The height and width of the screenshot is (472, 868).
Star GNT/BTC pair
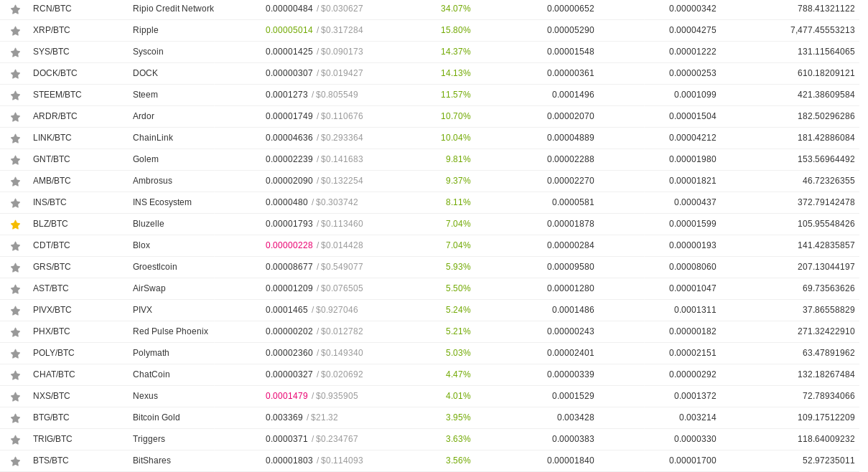pyautogui.click(x=15, y=160)
